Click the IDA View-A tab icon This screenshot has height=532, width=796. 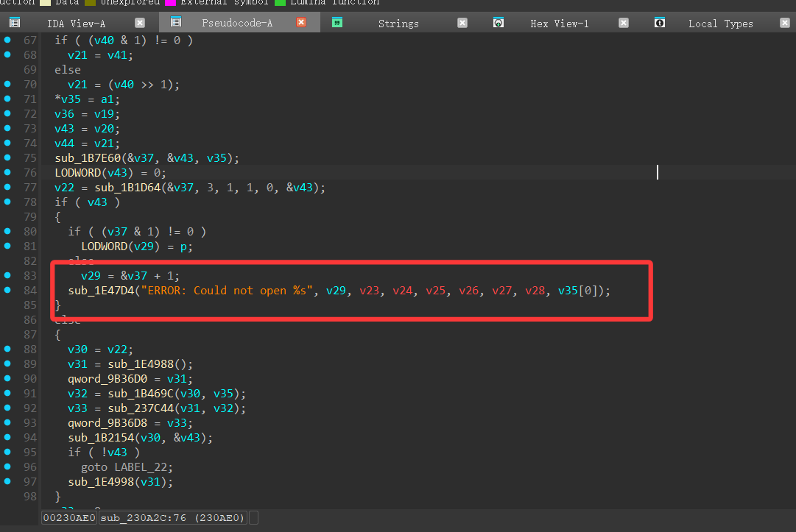[x=15, y=22]
